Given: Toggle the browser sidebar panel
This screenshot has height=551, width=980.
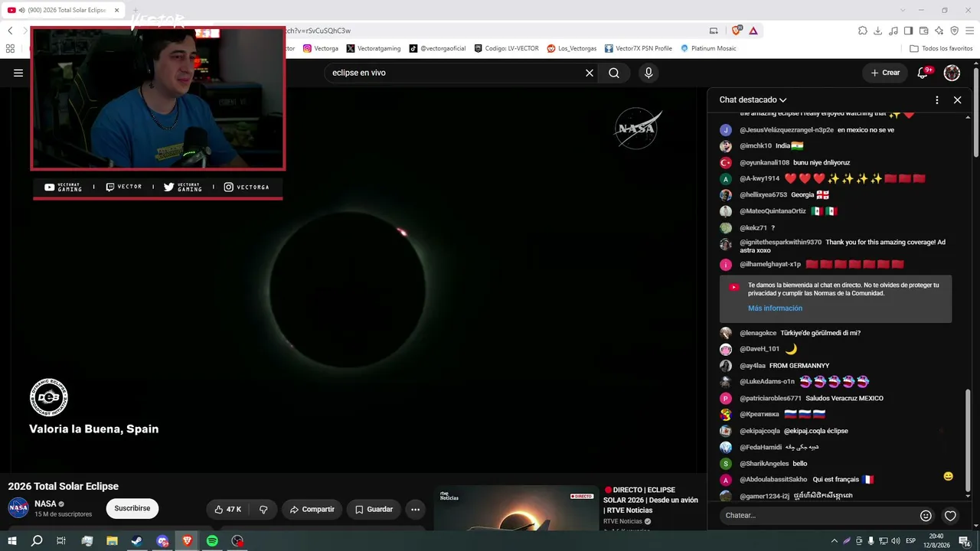Looking at the screenshot, I should coord(909,31).
